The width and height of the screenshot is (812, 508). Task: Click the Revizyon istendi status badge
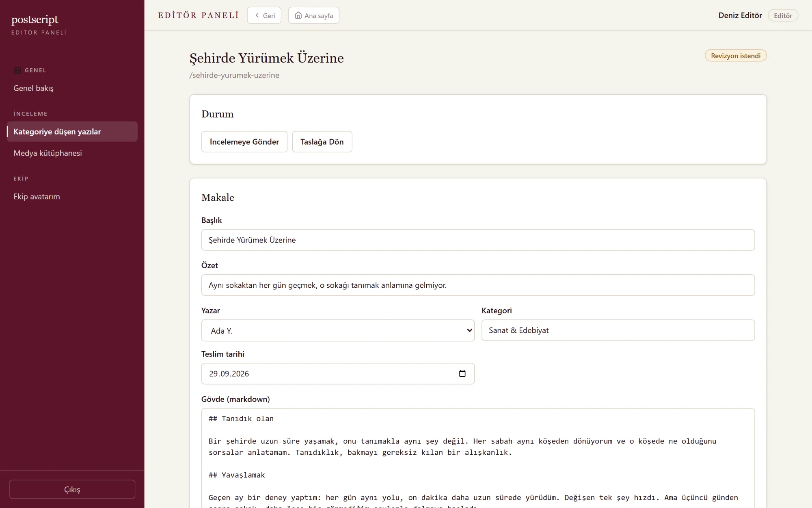[x=736, y=56]
